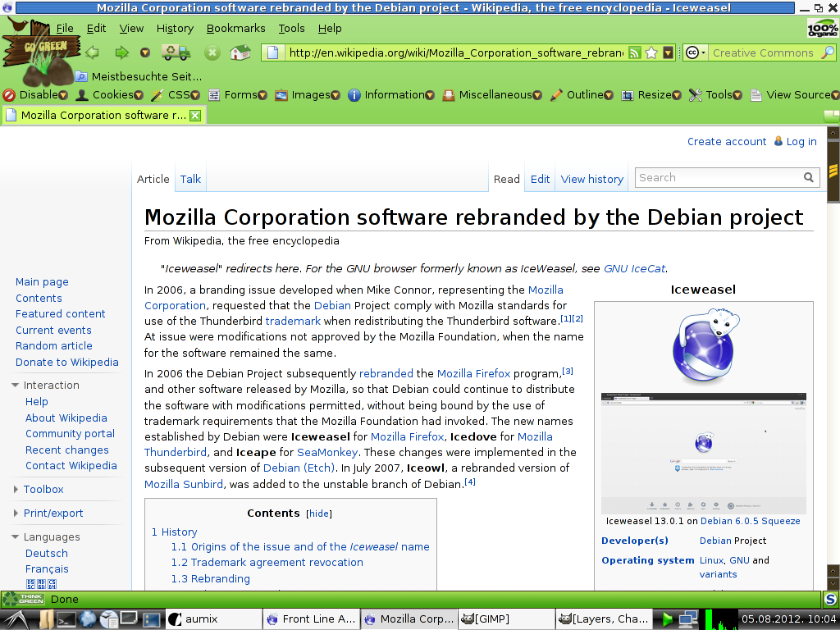Click the Log in link
Screen dimensions: 840x630
[x=801, y=141]
